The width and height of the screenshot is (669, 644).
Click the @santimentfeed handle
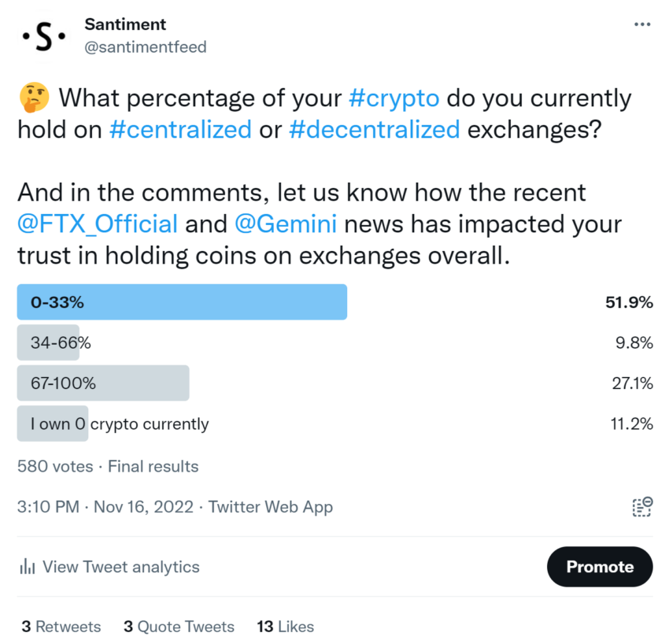coord(146,47)
